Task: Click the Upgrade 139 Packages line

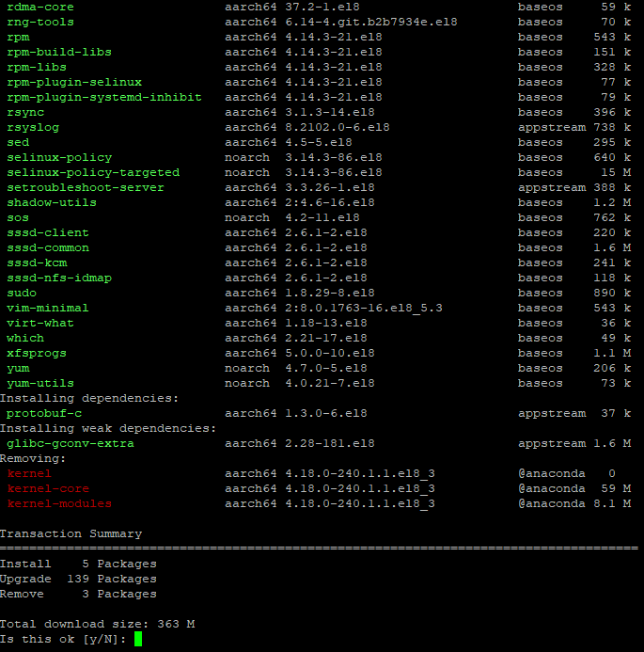Action: click(x=78, y=579)
